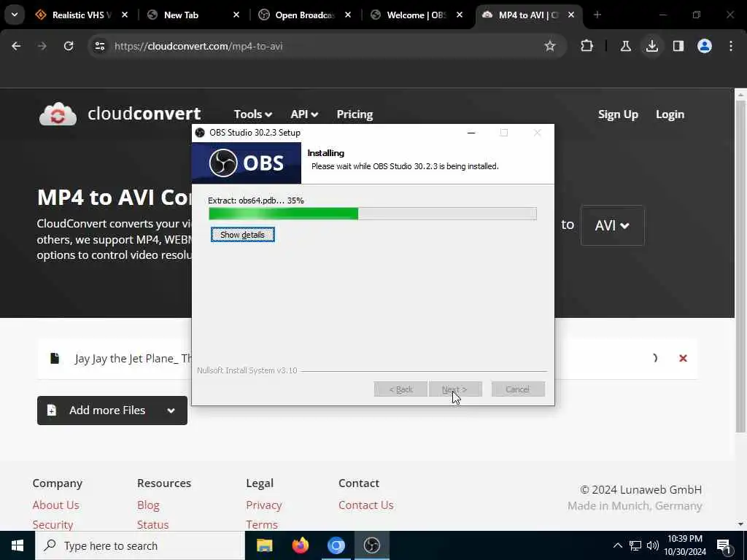
Task: Switch to Chrome in the taskbar
Action: click(x=336, y=545)
